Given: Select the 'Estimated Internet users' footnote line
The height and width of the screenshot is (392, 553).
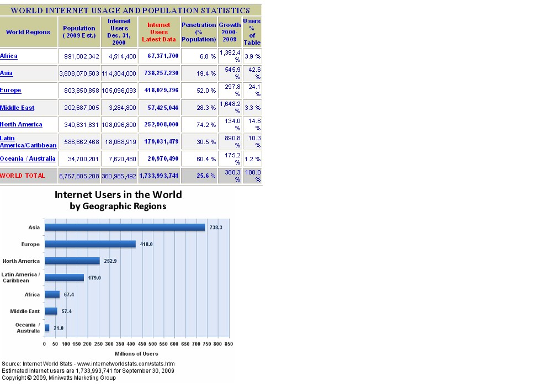Looking at the screenshot, I should pyautogui.click(x=88, y=371).
